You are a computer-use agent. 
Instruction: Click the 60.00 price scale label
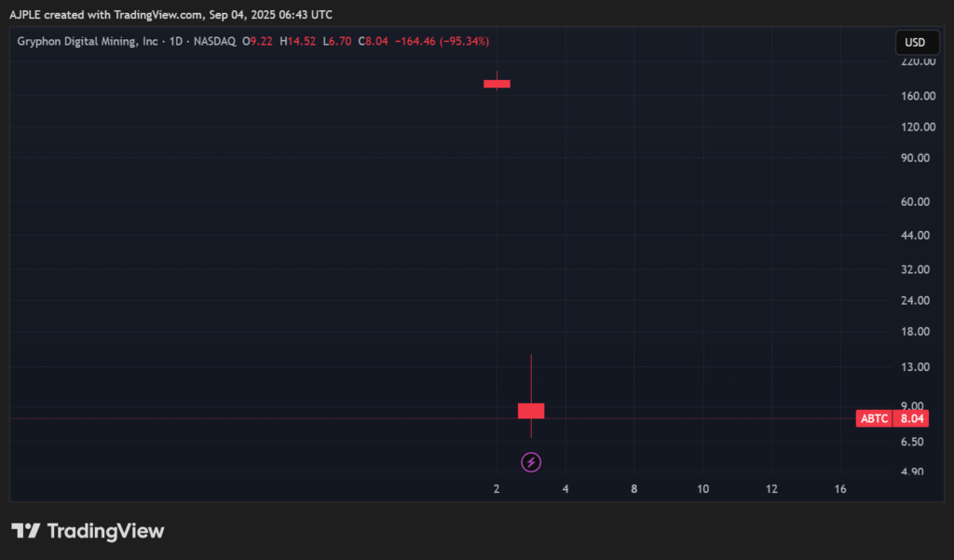pos(920,201)
